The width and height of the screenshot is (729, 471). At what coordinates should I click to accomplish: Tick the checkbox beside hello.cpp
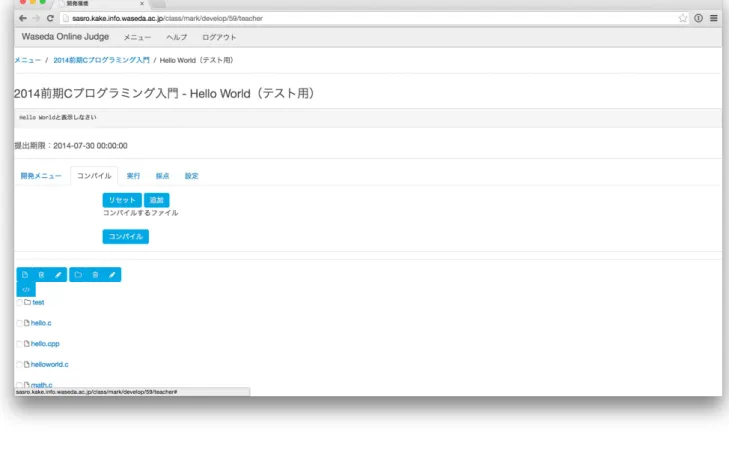click(20, 344)
